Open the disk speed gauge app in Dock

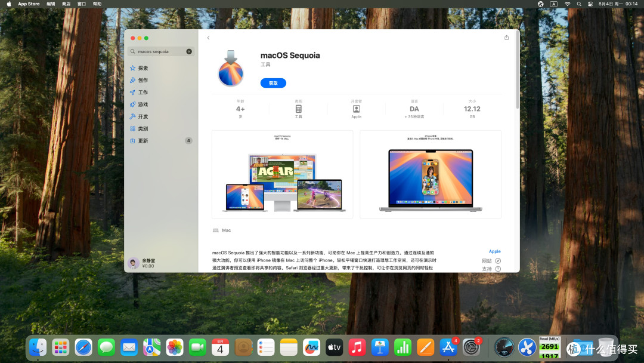click(x=504, y=347)
